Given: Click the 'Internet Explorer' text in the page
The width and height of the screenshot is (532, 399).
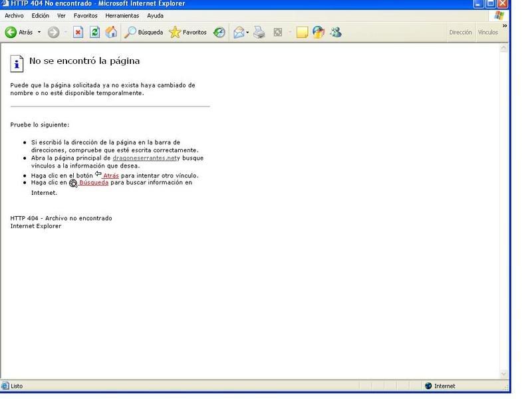Looking at the screenshot, I should click(x=36, y=226).
